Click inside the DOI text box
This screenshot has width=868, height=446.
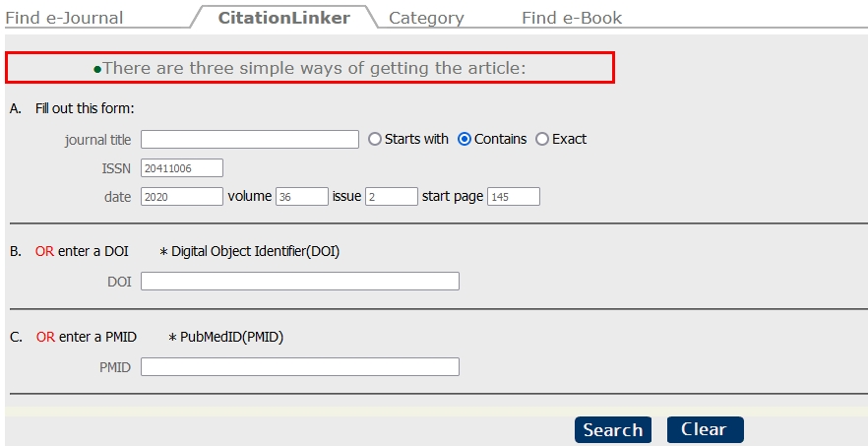click(x=300, y=281)
